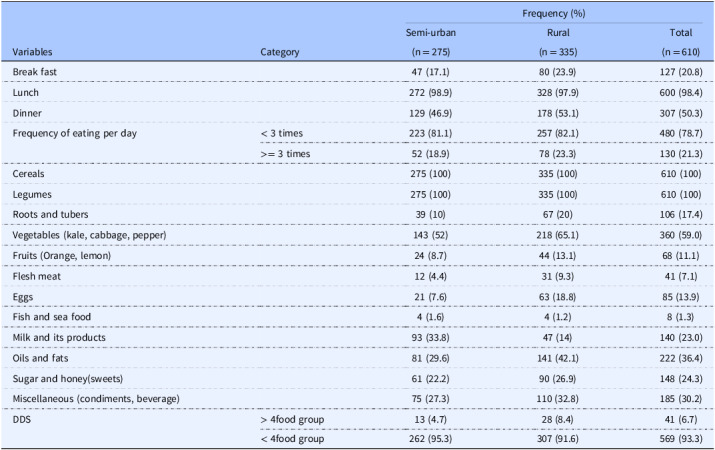715x450 pixels.
Task: Click 'Sugar and honey(sweets)' row label
Action: (x=67, y=379)
